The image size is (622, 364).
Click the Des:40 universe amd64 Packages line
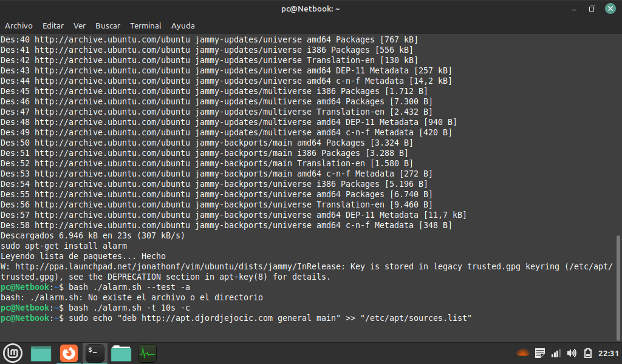point(209,39)
